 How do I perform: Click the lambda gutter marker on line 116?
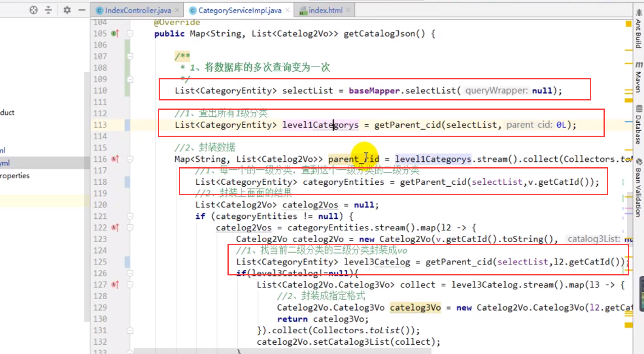115,159
